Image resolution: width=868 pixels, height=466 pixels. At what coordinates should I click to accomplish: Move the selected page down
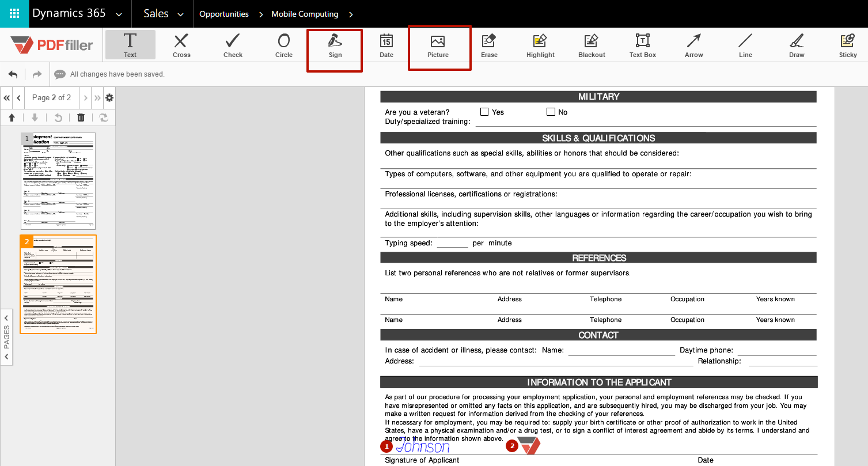point(35,118)
